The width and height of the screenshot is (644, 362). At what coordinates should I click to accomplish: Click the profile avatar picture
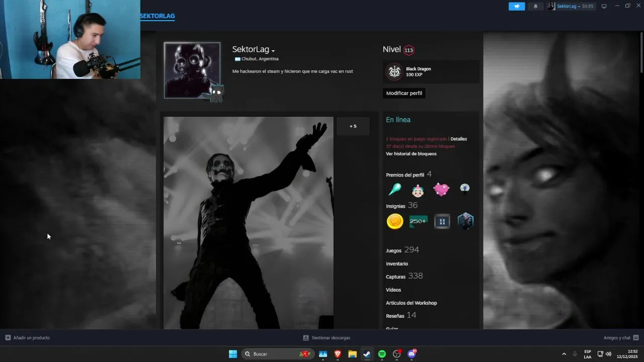tap(192, 70)
